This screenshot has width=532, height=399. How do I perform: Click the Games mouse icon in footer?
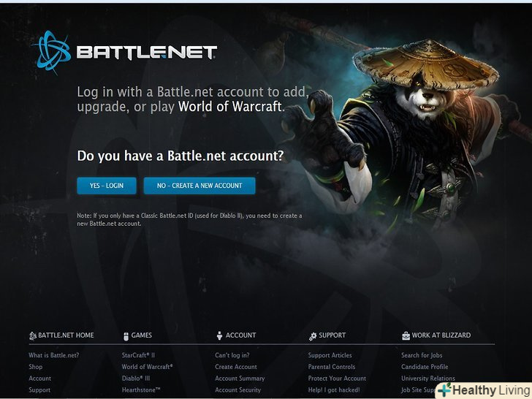(126, 336)
